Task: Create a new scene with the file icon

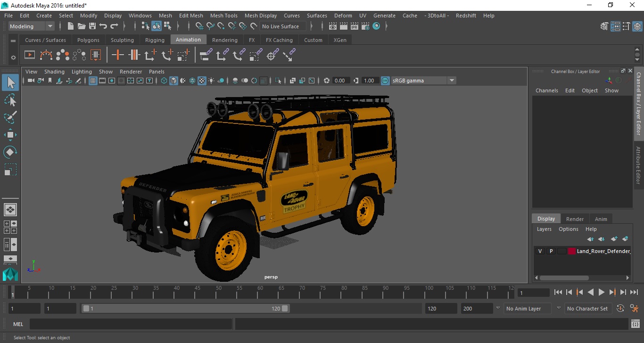Action: click(71, 26)
